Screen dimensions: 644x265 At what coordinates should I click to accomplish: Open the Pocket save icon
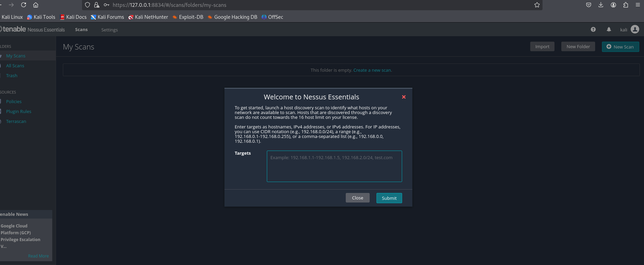click(x=589, y=5)
